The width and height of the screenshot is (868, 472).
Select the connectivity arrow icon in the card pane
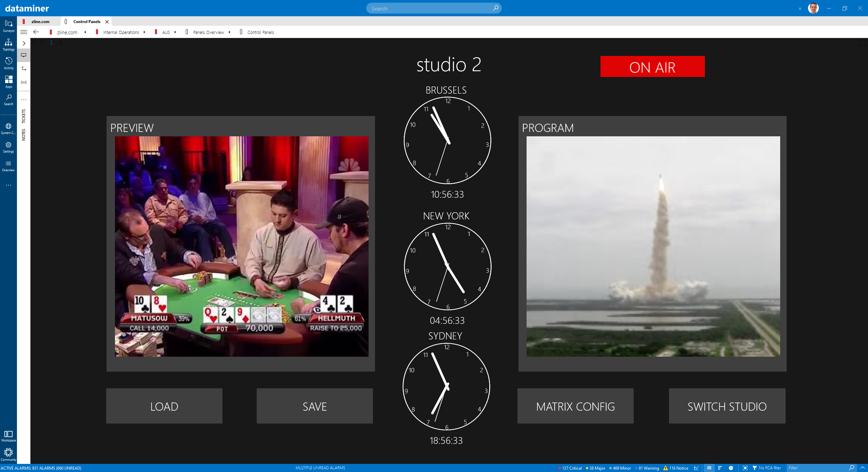pyautogui.click(x=24, y=68)
